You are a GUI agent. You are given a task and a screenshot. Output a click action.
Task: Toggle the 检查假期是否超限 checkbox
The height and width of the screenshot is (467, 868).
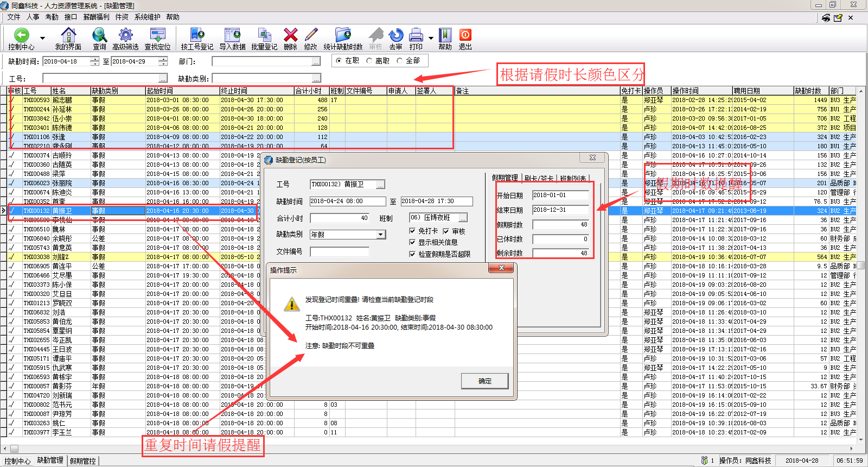[x=412, y=254]
